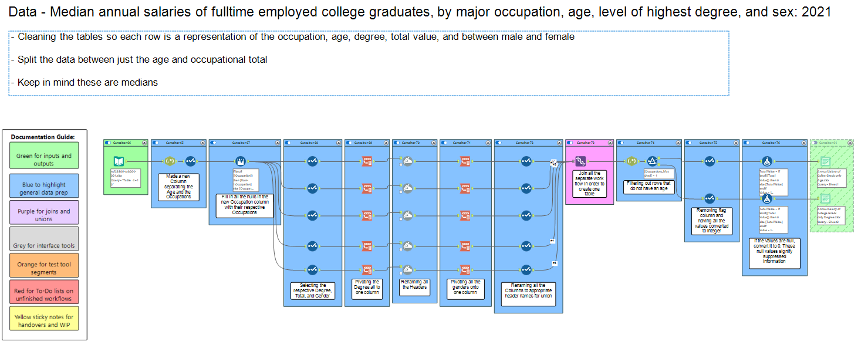Click the bottom Select tool in Container 75

(710, 198)
